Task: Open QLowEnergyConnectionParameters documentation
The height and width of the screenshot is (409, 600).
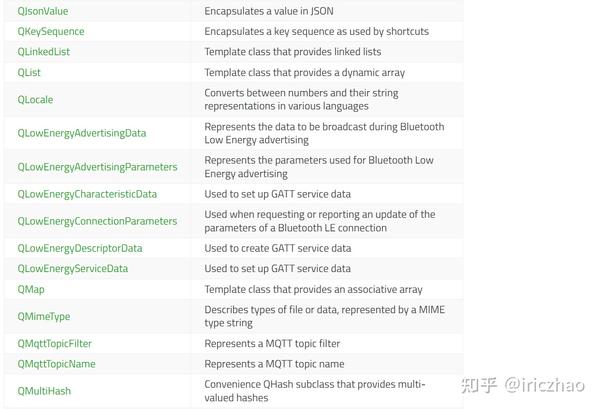Action: click(97, 221)
